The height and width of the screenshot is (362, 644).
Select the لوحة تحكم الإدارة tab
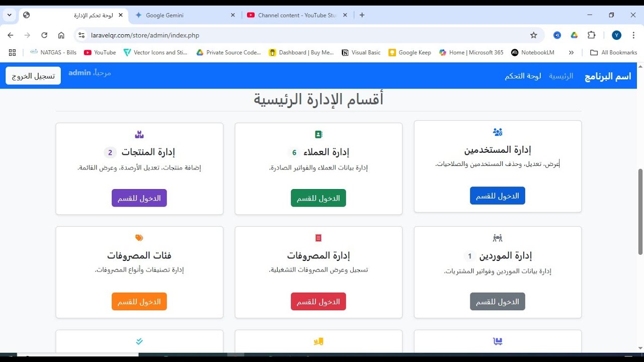[x=74, y=15]
